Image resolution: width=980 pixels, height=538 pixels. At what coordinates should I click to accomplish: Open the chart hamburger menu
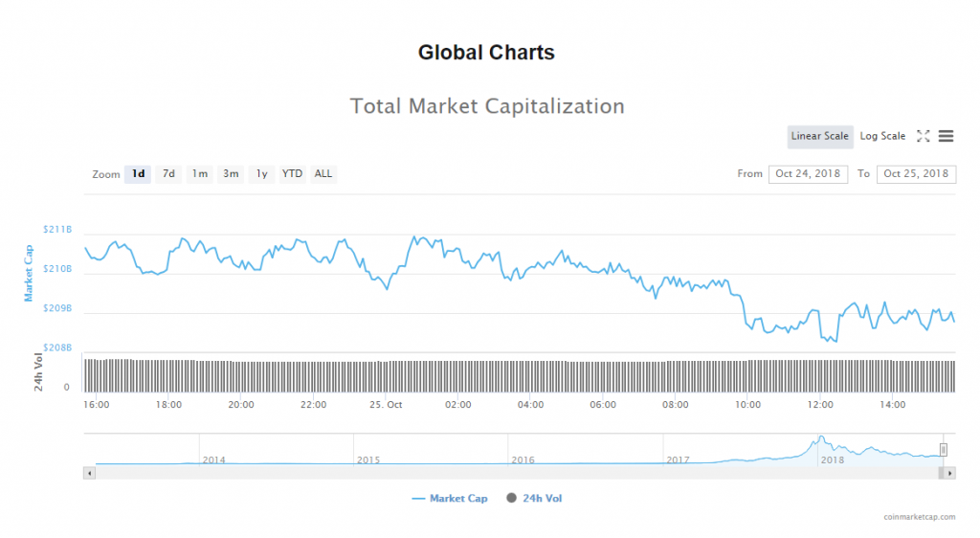946,136
